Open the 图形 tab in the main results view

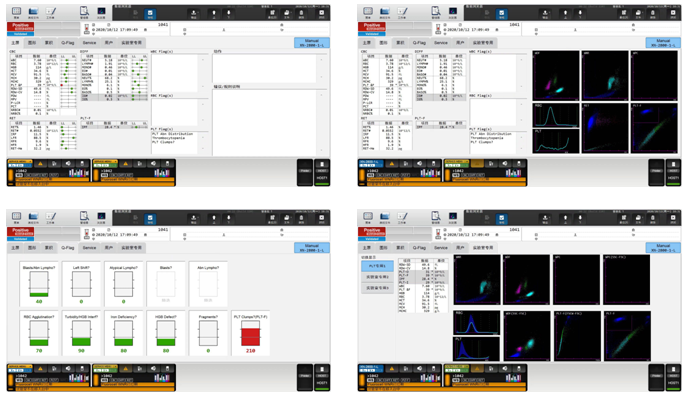point(32,43)
